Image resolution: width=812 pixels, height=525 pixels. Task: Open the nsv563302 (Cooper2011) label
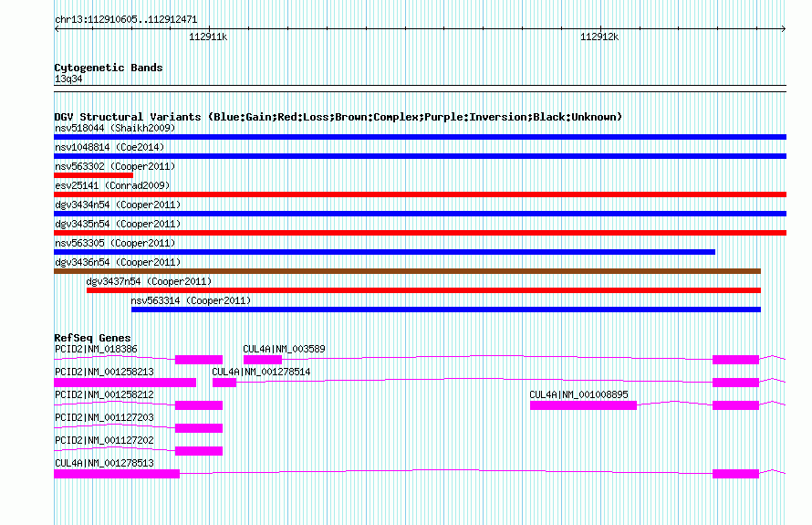(x=115, y=166)
